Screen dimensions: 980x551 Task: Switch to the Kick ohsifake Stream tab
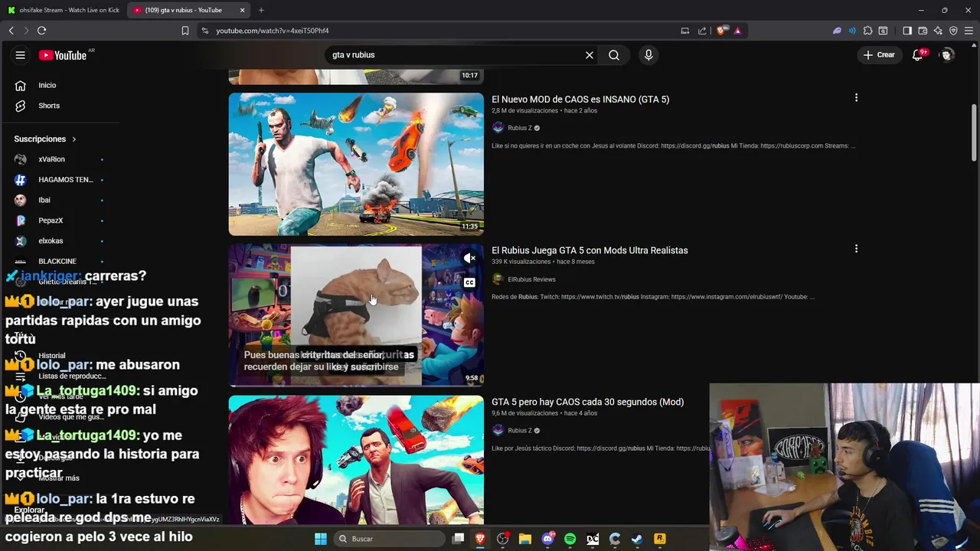(63, 10)
